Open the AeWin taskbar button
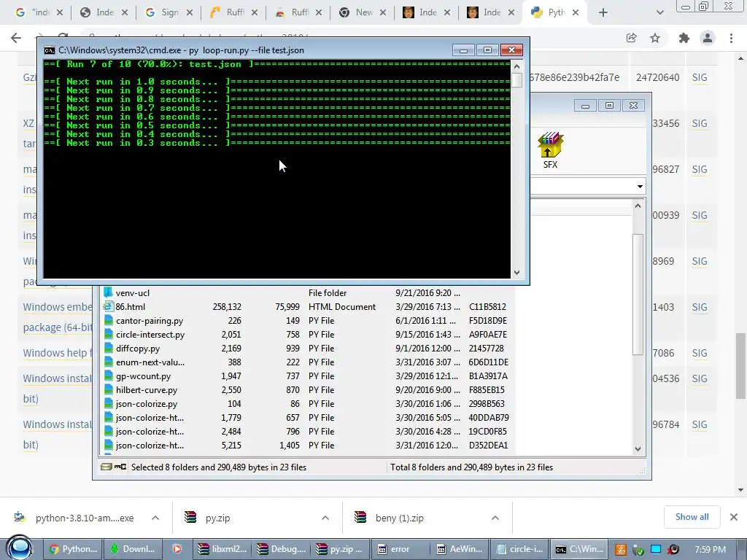 pos(460,549)
